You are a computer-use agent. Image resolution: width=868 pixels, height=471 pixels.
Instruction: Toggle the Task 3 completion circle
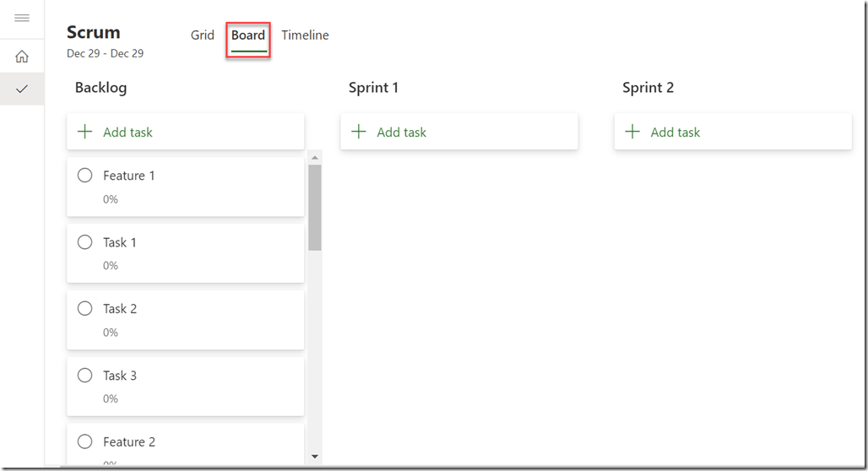[x=84, y=376]
